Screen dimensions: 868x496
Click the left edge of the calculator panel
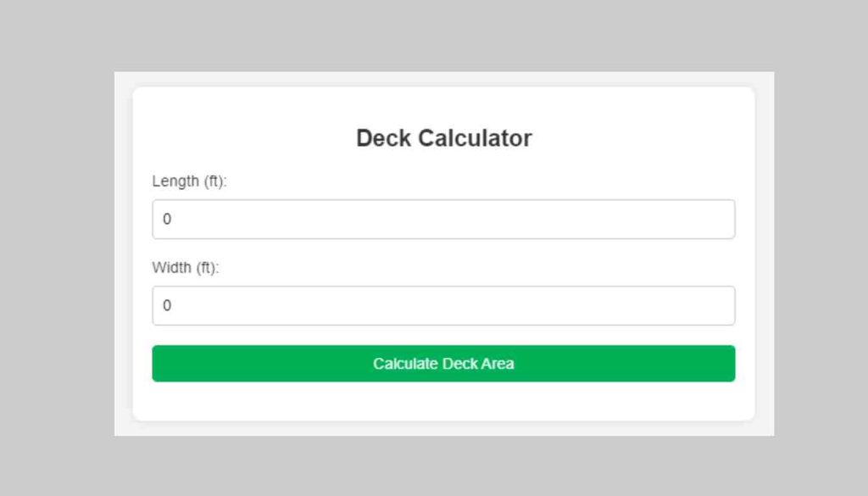tap(142, 254)
